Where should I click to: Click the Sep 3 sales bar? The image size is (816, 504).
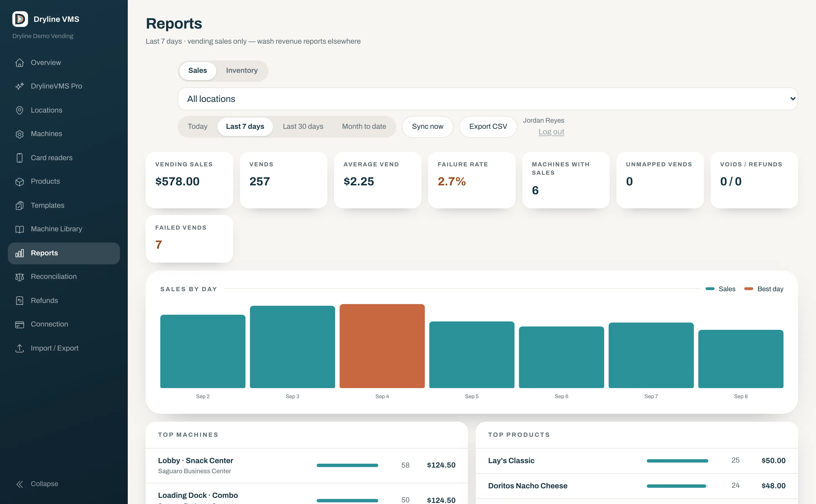click(x=292, y=347)
